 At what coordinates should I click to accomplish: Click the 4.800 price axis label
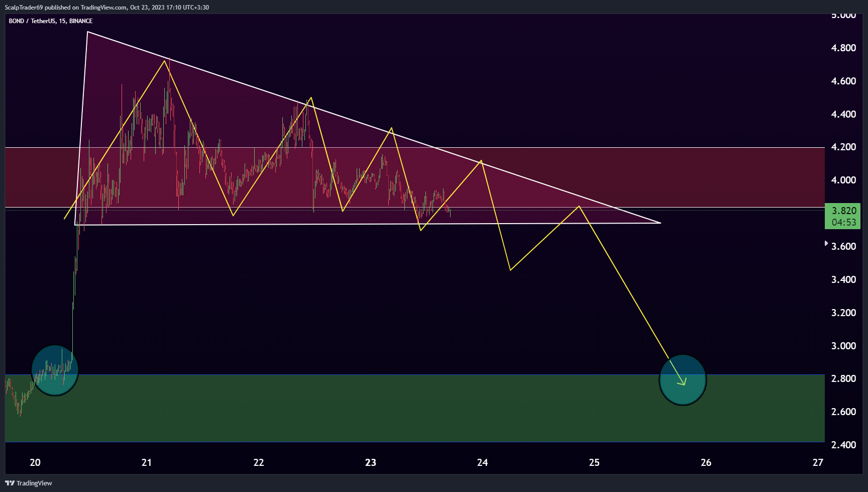[x=843, y=48]
